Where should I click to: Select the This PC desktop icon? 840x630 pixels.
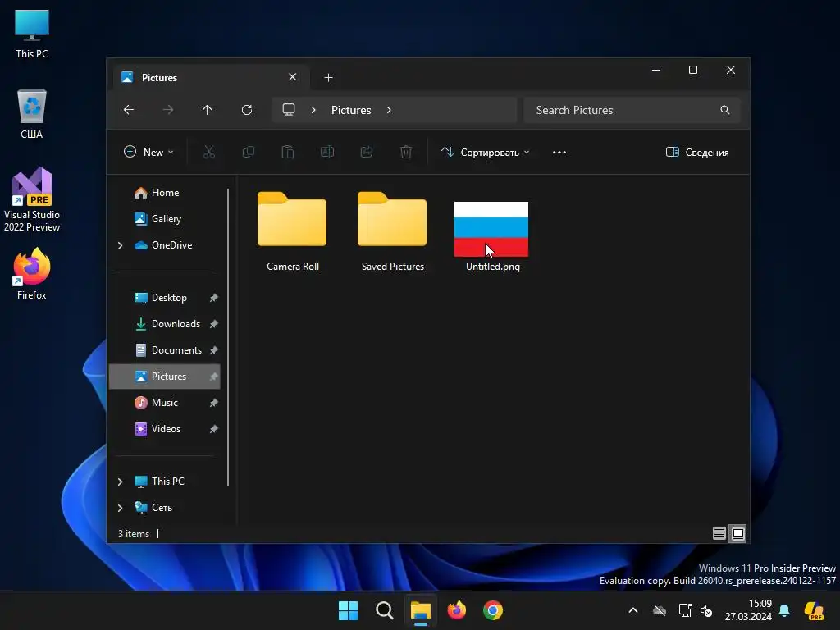click(x=32, y=34)
